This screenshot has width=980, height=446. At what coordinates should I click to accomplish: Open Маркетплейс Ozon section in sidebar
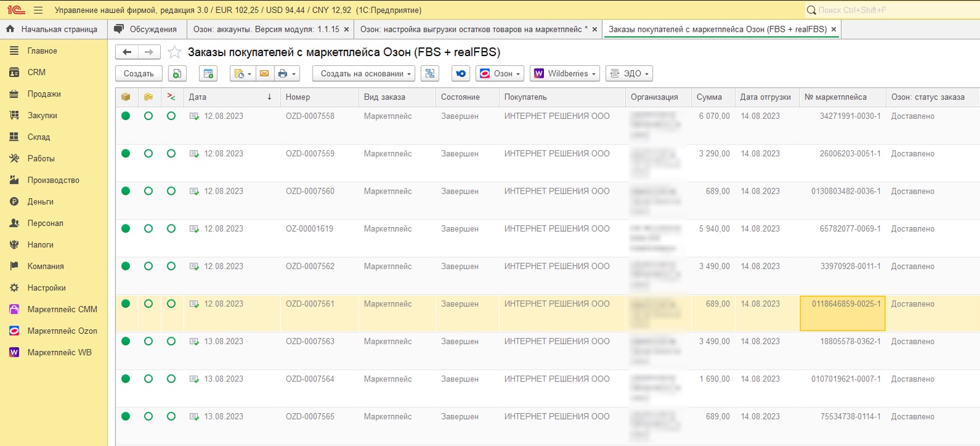(61, 331)
